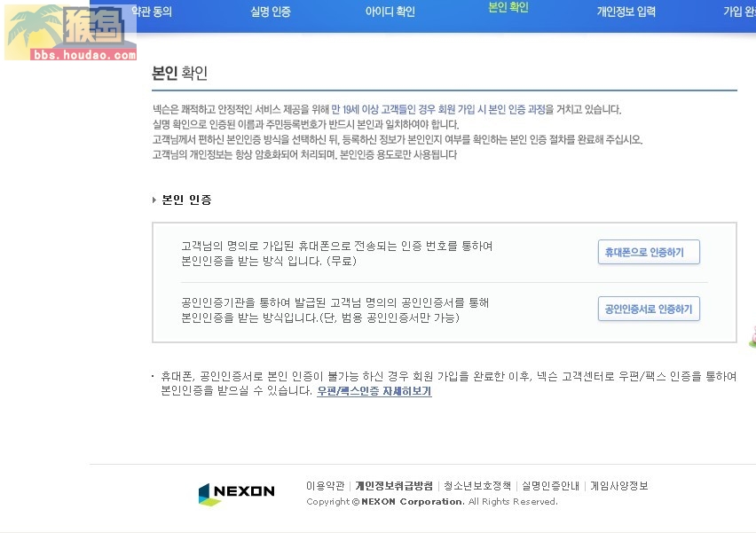
Task: Click the 공인인증서로 인증하기 button
Action: pos(649,309)
